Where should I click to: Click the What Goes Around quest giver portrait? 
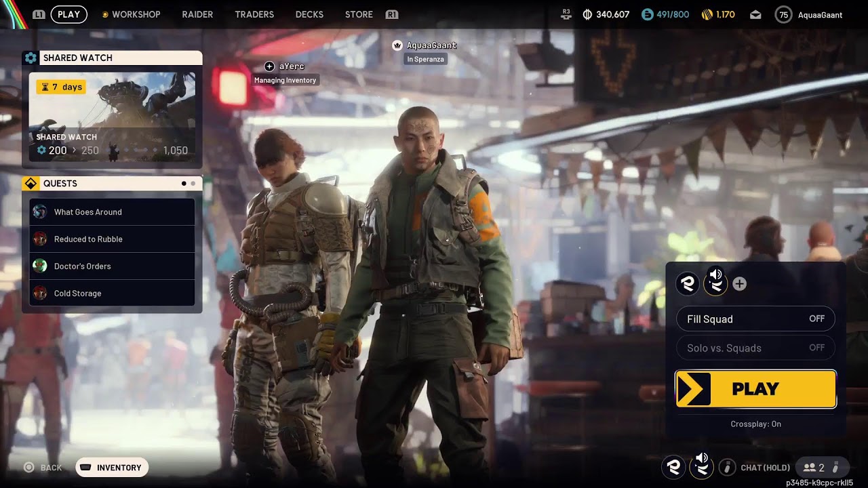(40, 211)
